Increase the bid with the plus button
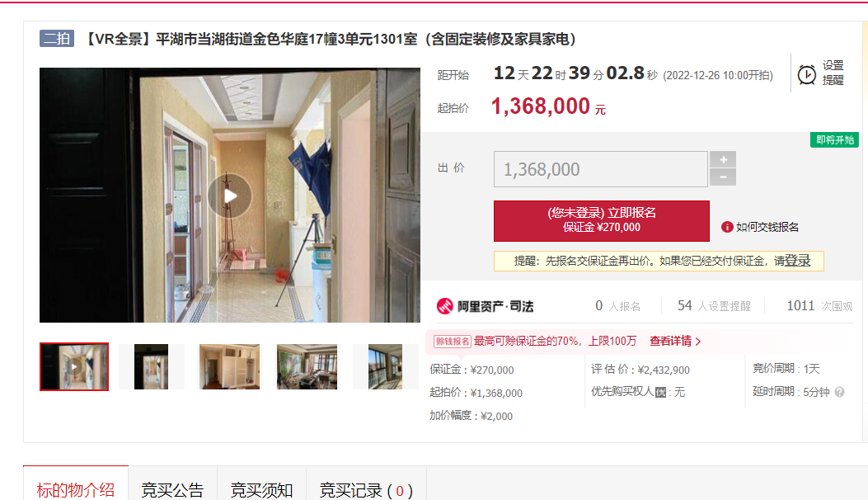This screenshot has height=500, width=868. click(x=723, y=159)
